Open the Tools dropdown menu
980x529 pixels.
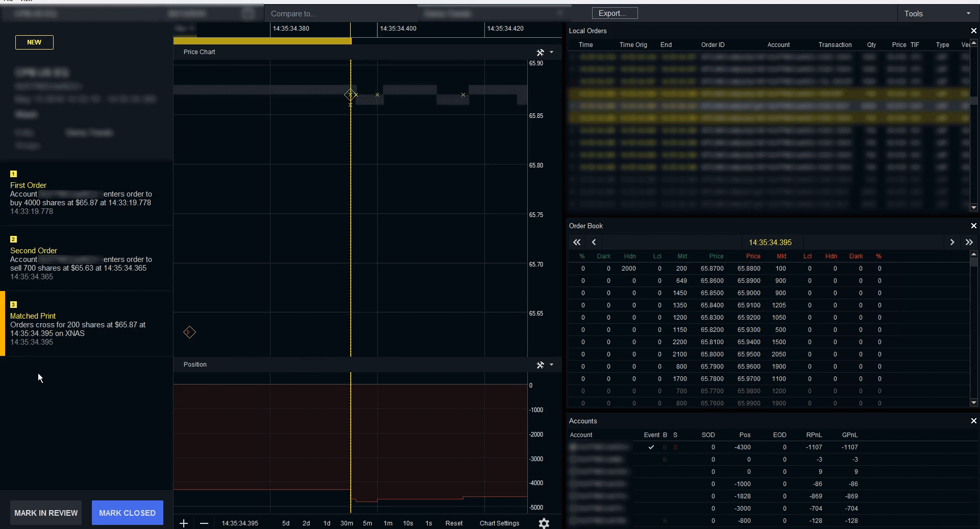[937, 14]
